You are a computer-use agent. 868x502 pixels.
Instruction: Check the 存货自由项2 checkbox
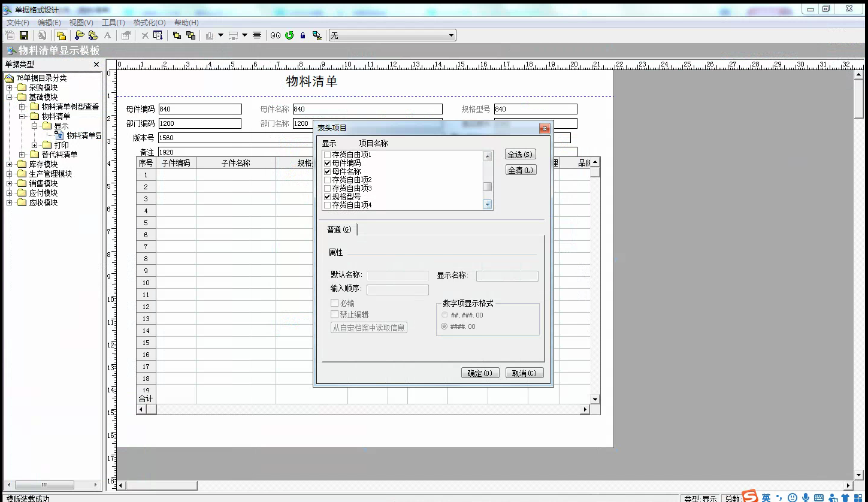pos(327,180)
